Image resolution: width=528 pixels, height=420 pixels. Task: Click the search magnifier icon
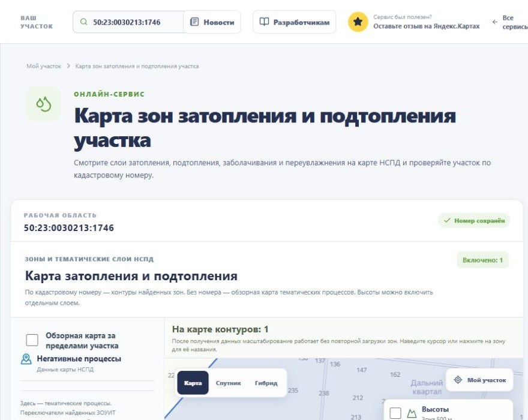(x=83, y=22)
